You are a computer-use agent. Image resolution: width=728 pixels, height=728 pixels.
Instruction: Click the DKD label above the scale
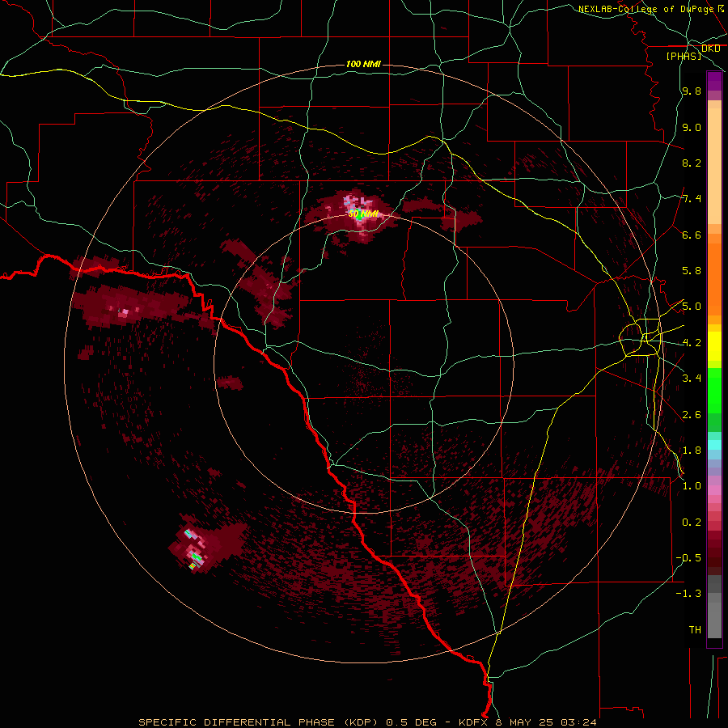[711, 49]
